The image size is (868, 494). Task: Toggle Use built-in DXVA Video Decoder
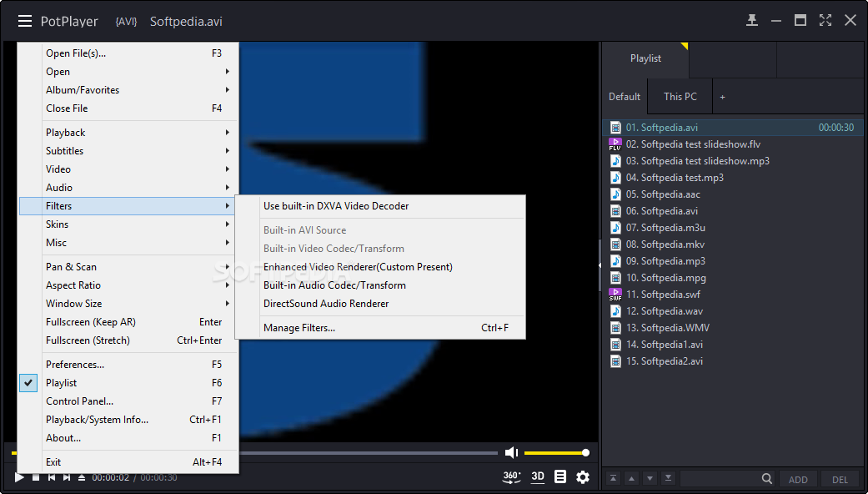tap(380, 206)
